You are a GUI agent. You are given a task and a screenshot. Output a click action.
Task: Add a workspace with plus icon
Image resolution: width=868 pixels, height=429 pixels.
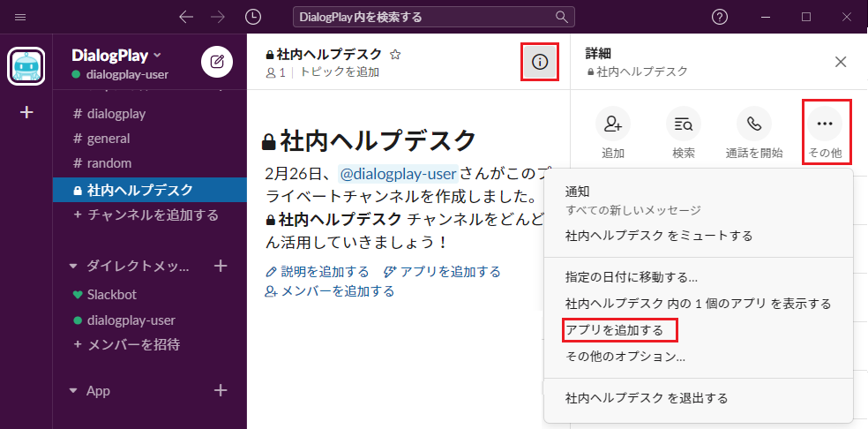[x=26, y=113]
